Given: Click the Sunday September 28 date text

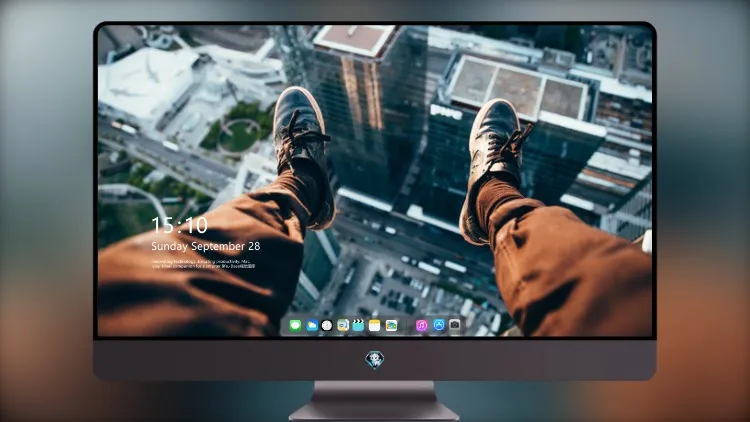Looking at the screenshot, I should point(206,246).
